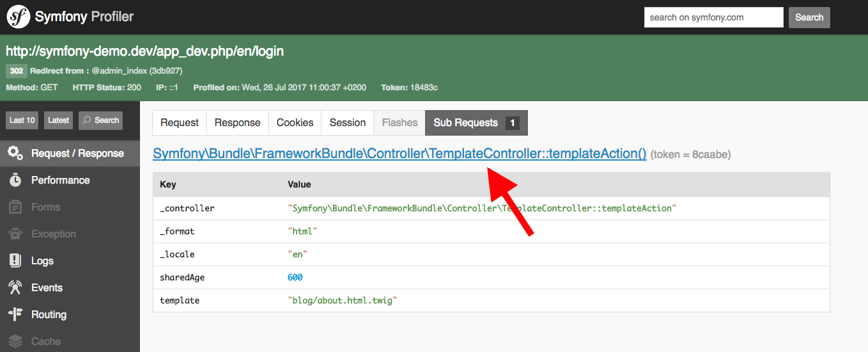Image resolution: width=868 pixels, height=352 pixels.
Task: Click the _locale key cell
Action: 177,255
